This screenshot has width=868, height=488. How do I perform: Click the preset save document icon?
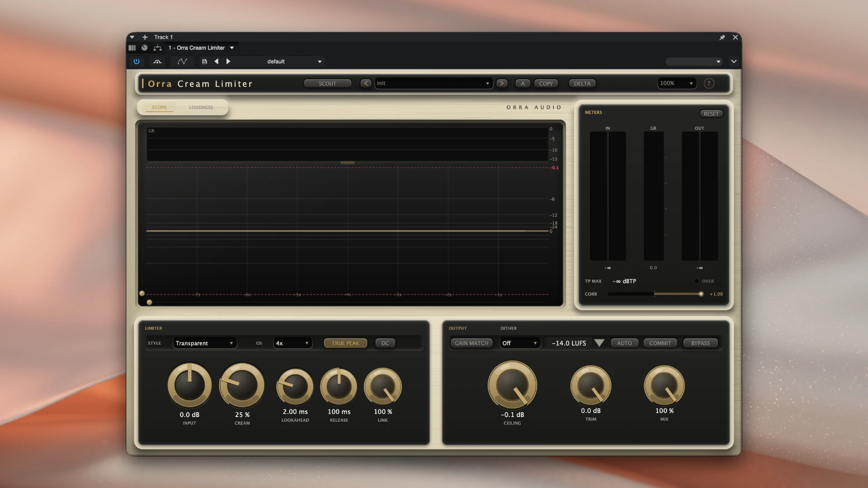tap(204, 61)
